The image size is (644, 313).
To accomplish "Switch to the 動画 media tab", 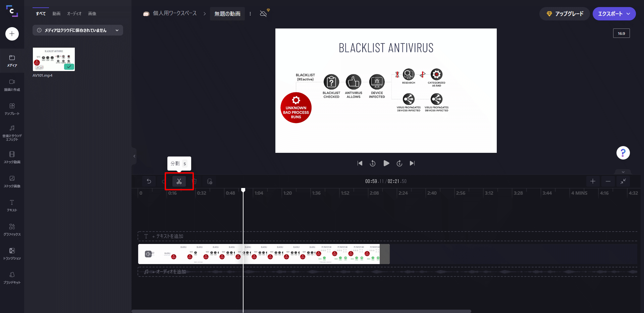I will tap(56, 14).
